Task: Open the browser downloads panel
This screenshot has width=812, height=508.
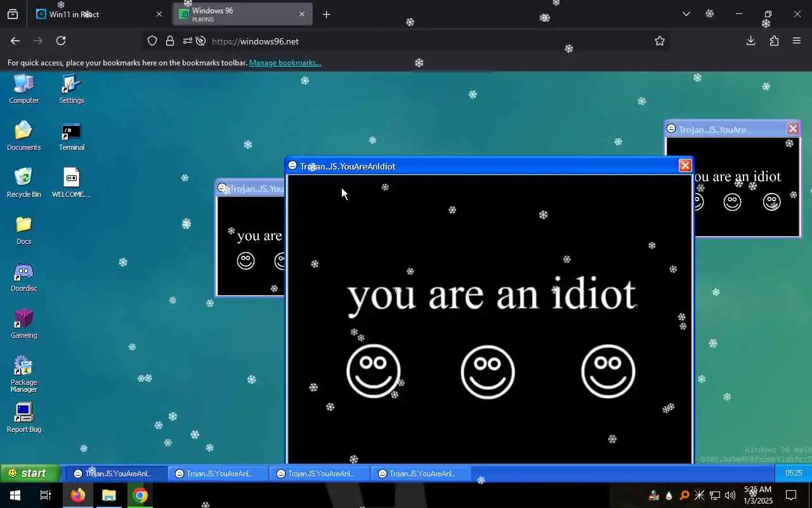Action: tap(750, 41)
